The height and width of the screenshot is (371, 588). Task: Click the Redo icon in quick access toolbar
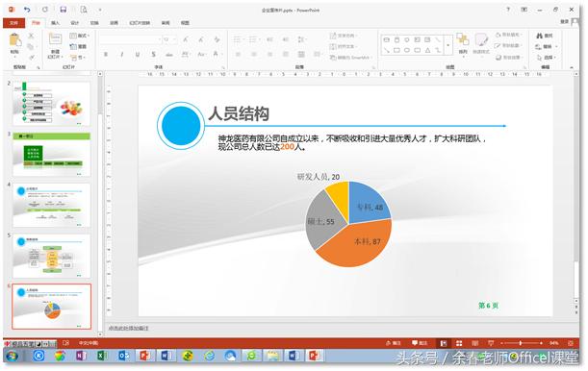45,10
